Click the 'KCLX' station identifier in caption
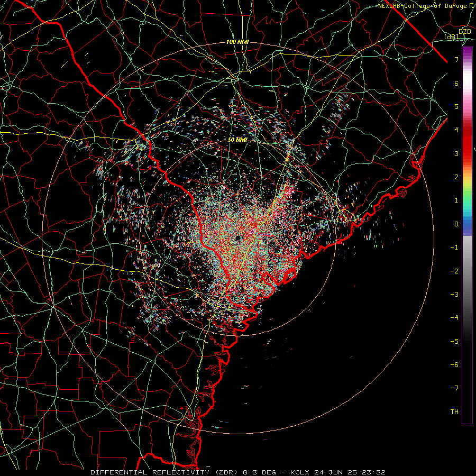 [x=300, y=472]
